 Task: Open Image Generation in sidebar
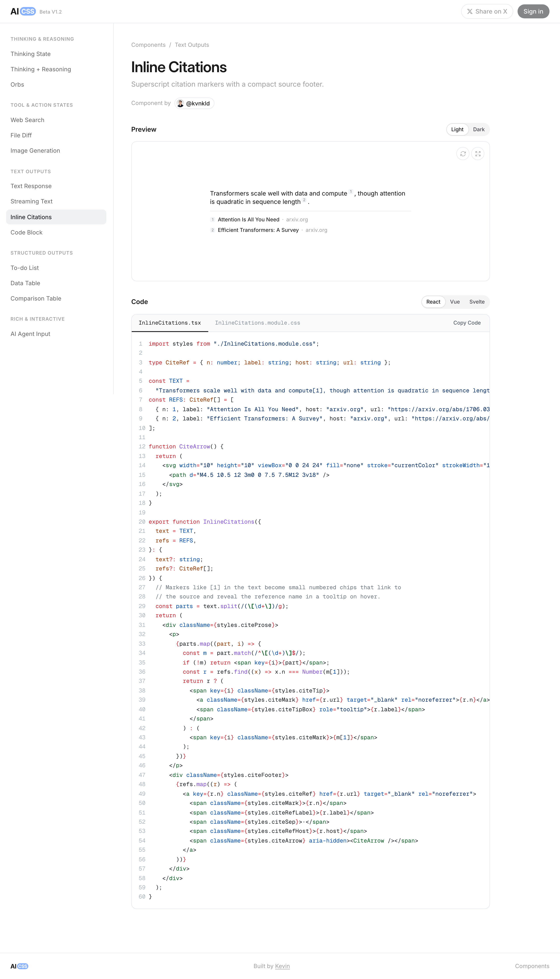click(x=56, y=151)
